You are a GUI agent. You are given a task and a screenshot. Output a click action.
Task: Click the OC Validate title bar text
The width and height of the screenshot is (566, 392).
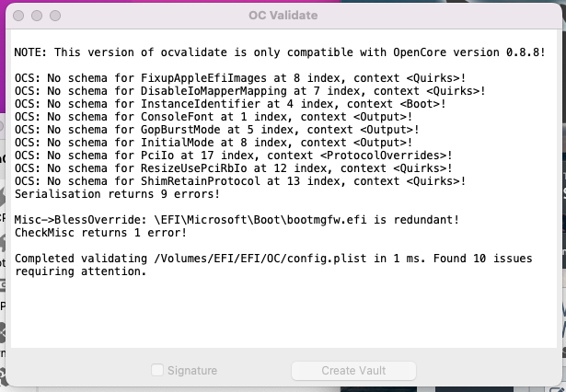tap(282, 17)
